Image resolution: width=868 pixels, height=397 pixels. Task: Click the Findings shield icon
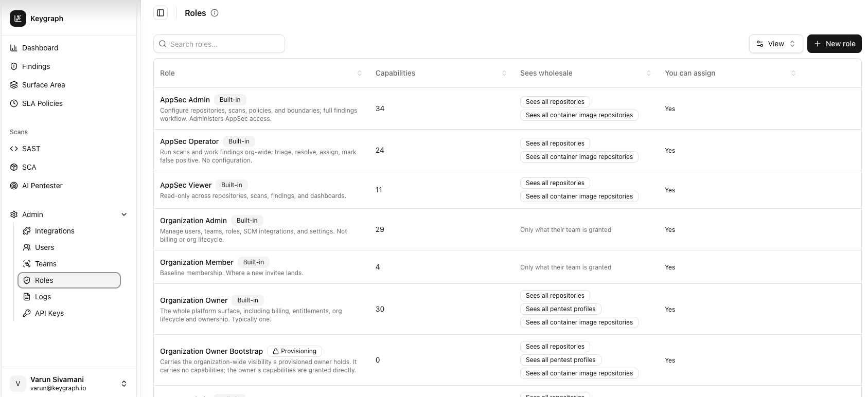pyautogui.click(x=14, y=66)
